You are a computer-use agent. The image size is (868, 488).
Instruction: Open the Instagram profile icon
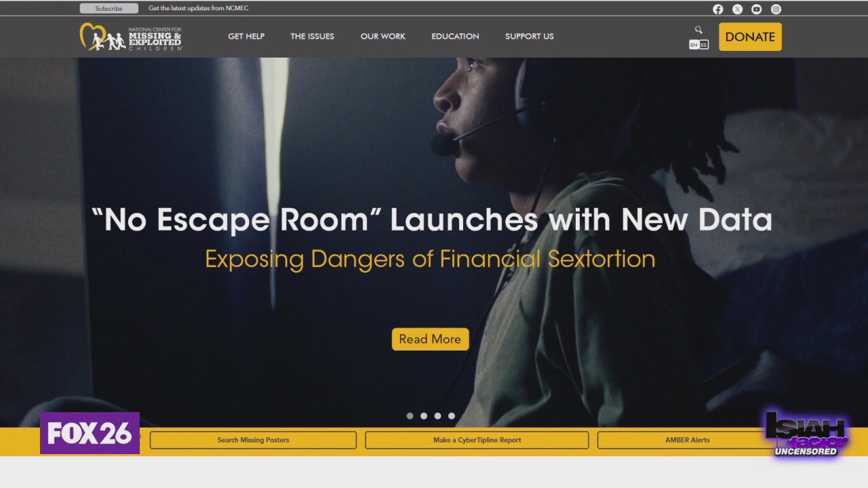tap(776, 9)
